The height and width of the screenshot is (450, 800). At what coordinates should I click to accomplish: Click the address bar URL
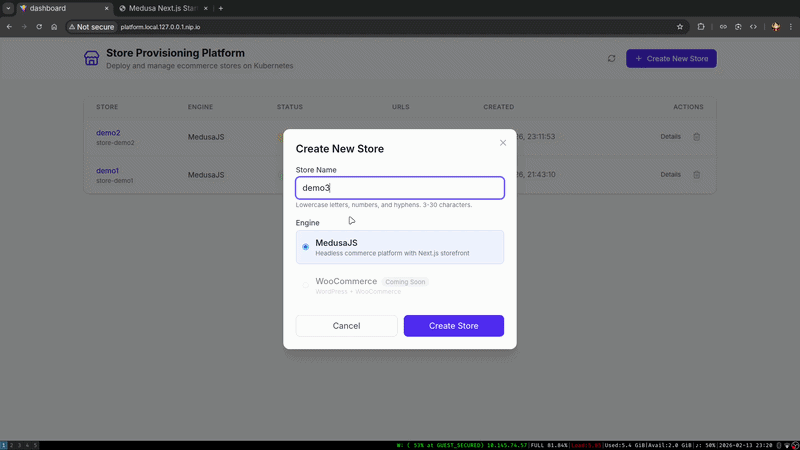click(x=160, y=27)
